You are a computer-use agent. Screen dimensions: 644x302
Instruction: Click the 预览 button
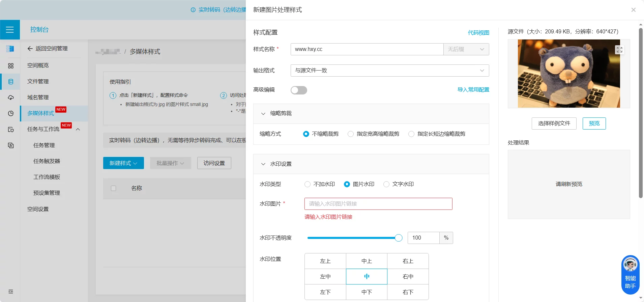click(x=594, y=123)
